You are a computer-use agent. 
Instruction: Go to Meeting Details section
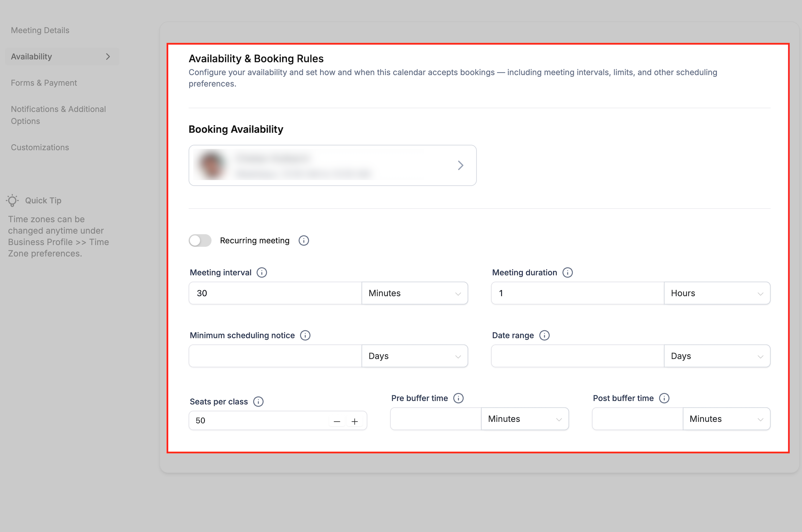(x=40, y=30)
